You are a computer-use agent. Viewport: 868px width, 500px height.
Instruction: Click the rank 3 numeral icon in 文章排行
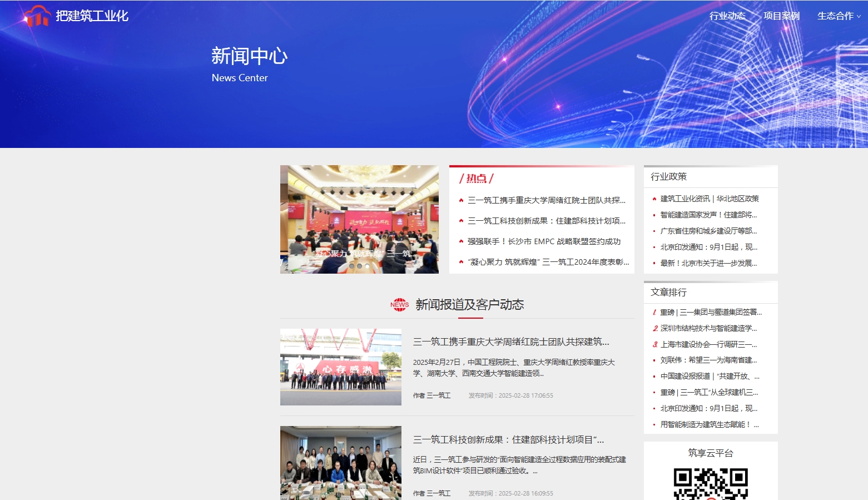(655, 345)
